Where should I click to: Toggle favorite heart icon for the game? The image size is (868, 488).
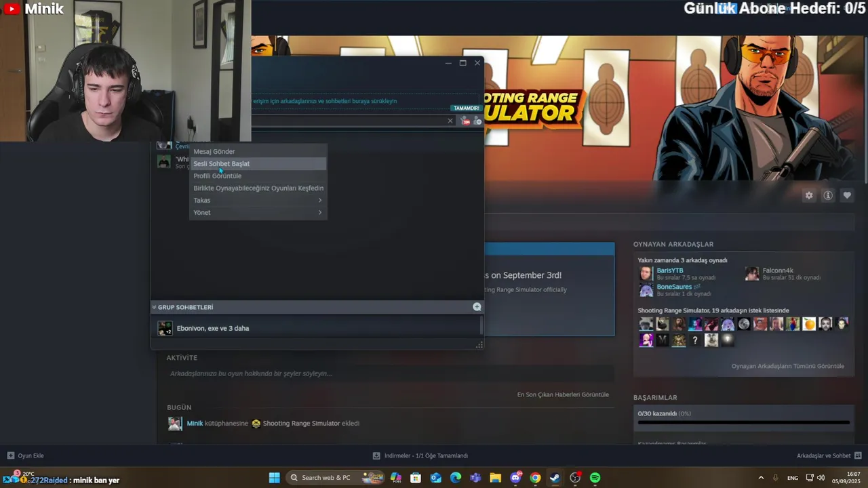pyautogui.click(x=847, y=195)
